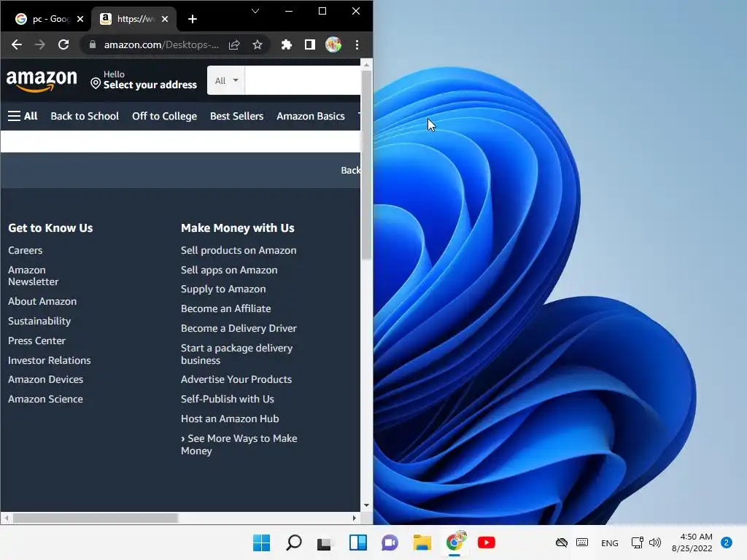Open Chrome's three-dot menu

point(357,44)
